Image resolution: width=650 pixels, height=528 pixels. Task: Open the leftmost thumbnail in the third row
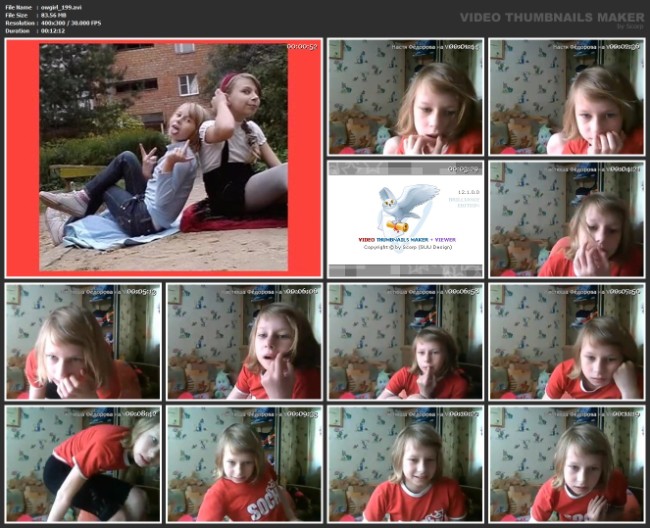click(x=82, y=341)
